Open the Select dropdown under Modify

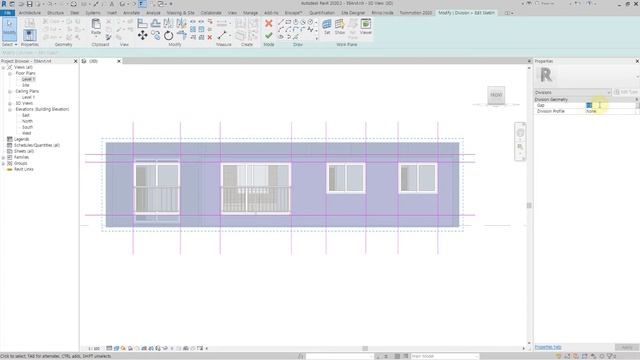(9, 44)
